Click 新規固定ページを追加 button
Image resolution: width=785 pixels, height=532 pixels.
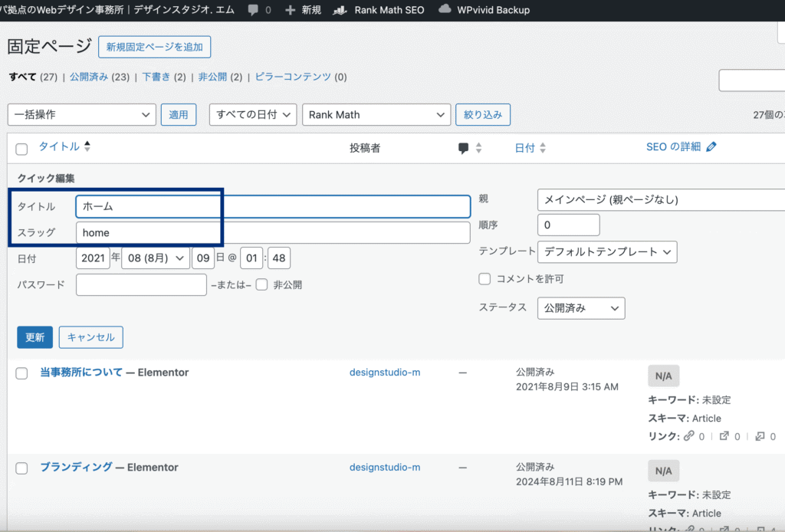154,47
